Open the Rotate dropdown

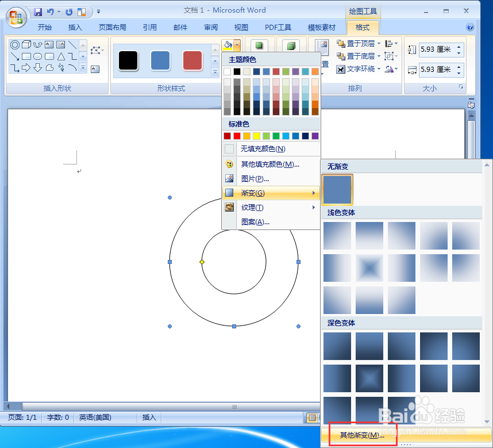click(391, 69)
